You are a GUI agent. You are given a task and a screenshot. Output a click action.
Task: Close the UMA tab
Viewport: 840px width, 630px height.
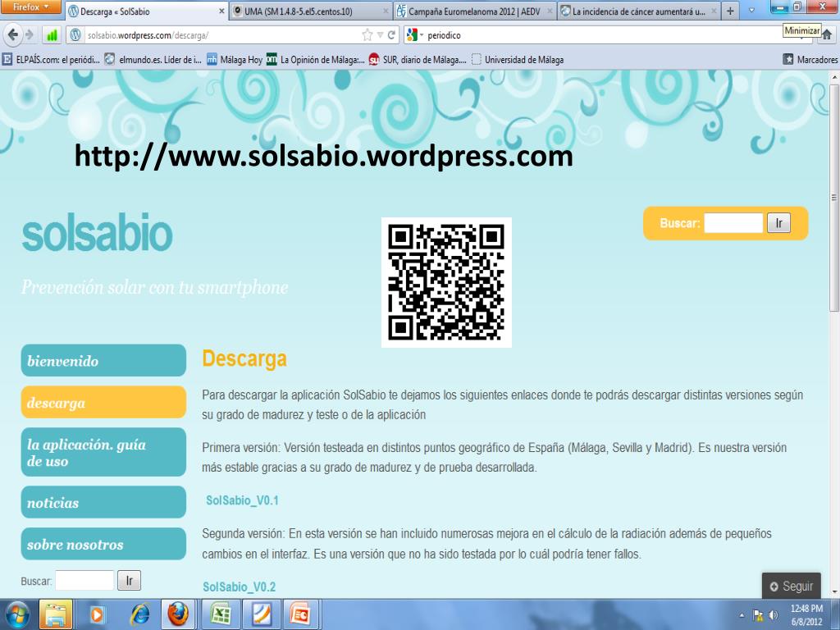(x=386, y=11)
